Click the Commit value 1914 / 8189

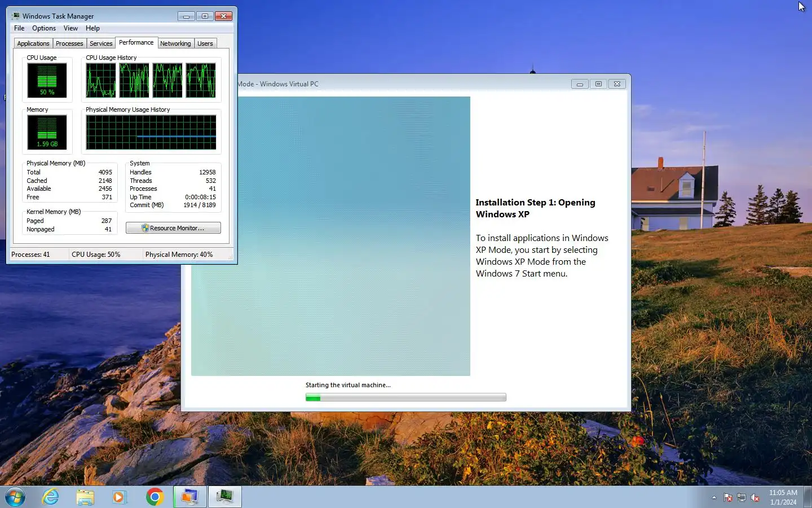pos(200,205)
